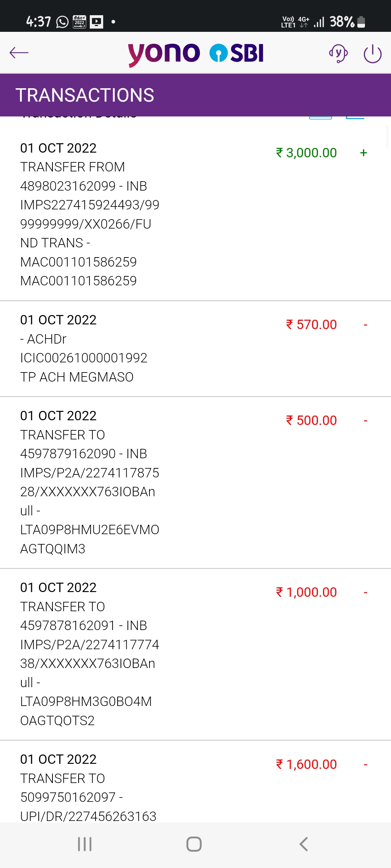The height and width of the screenshot is (868, 391).
Task: Tap the power logout icon
Action: 373,54
